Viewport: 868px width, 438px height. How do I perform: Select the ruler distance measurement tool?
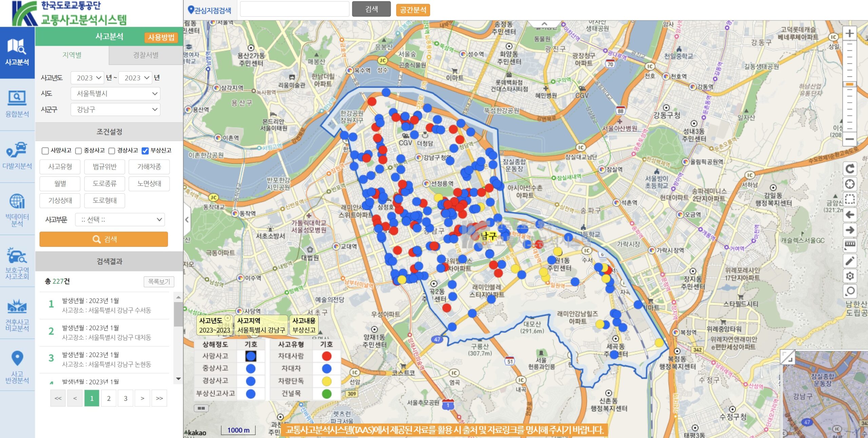point(850,245)
